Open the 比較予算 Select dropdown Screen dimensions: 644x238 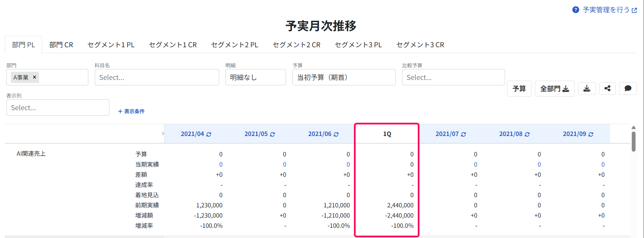coord(453,77)
